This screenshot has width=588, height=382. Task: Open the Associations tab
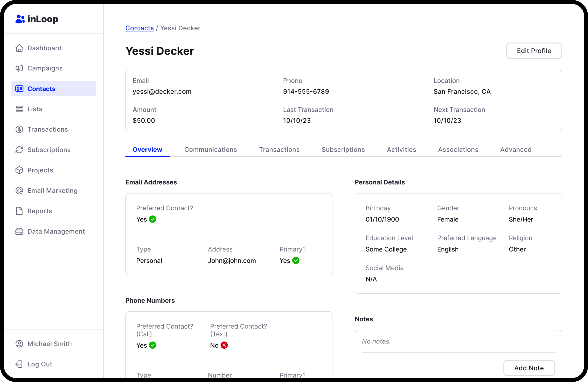click(458, 150)
